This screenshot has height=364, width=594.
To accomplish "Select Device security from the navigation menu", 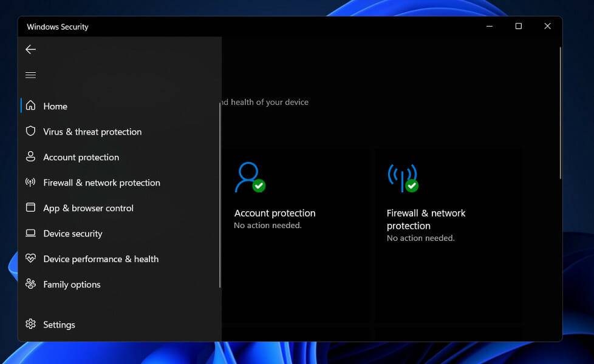I will (72, 234).
